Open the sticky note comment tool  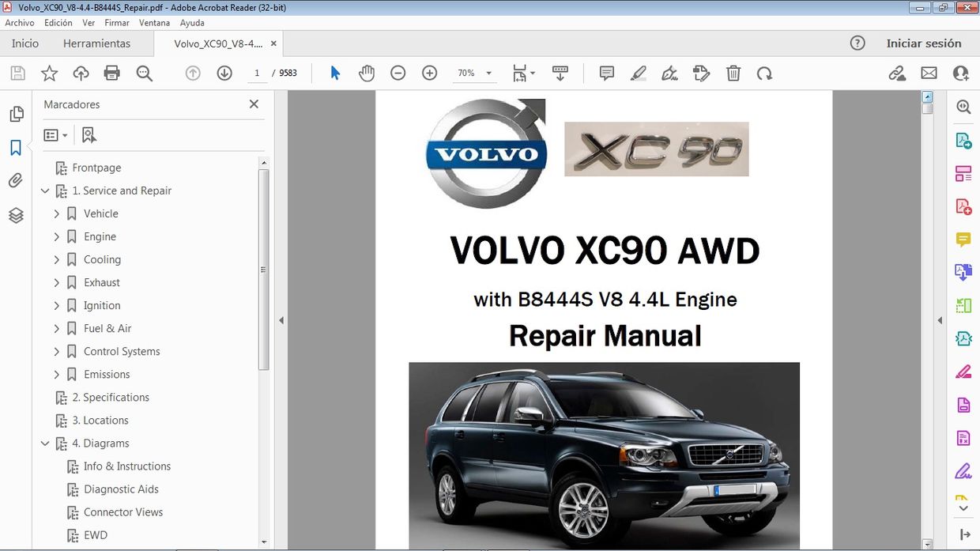(x=606, y=73)
